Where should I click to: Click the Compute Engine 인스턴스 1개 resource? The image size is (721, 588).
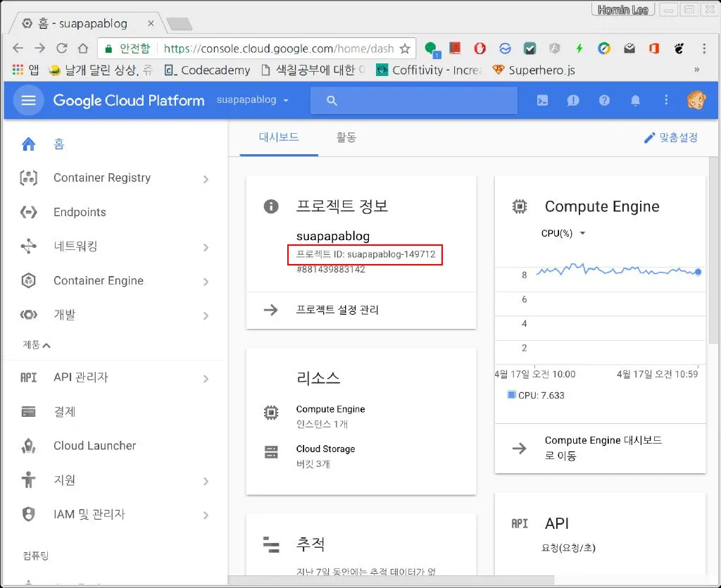click(330, 416)
